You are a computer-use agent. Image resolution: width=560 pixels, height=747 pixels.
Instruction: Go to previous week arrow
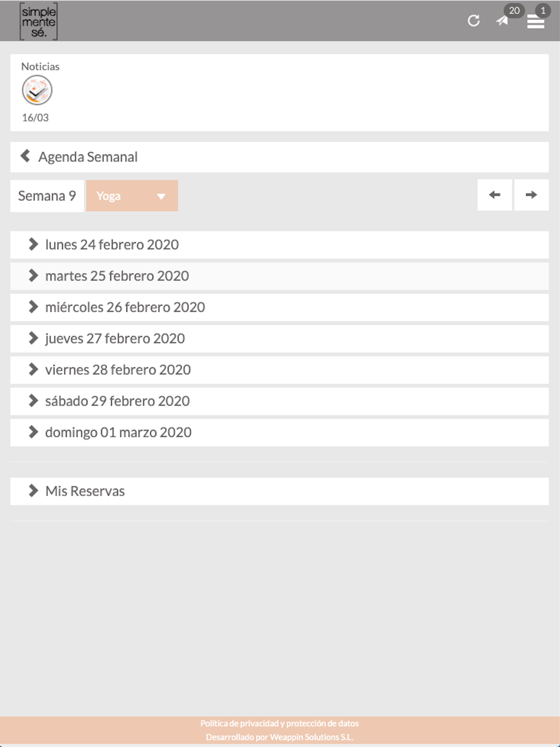(494, 195)
